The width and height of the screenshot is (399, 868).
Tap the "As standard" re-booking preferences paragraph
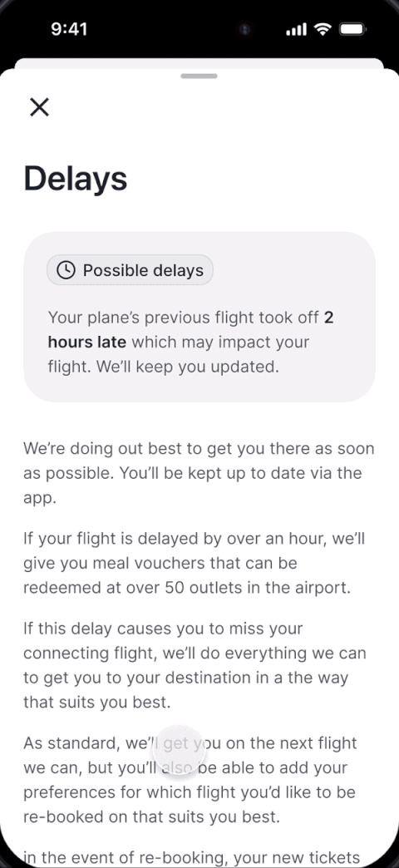click(190, 779)
